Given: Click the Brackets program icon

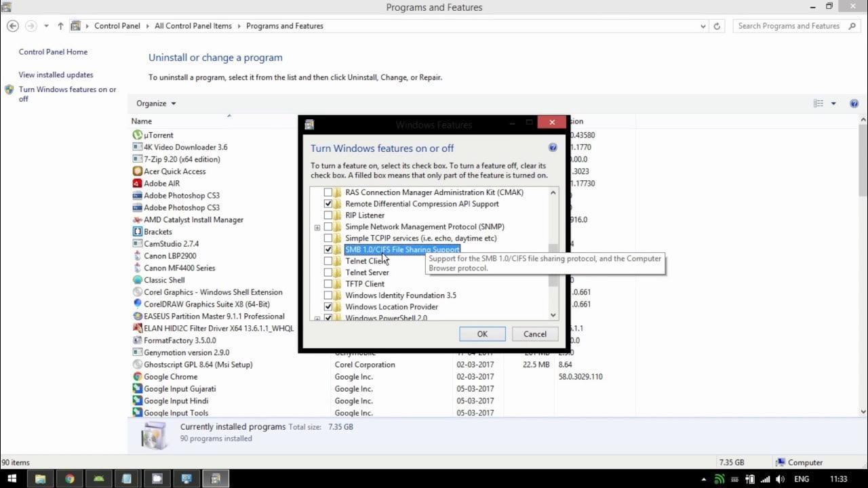Looking at the screenshot, I should [x=138, y=232].
